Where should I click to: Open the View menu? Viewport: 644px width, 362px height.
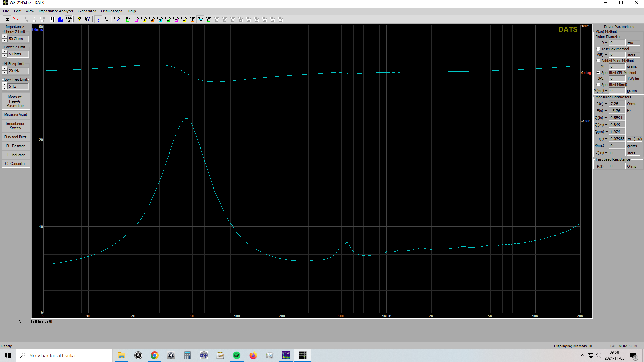point(30,11)
